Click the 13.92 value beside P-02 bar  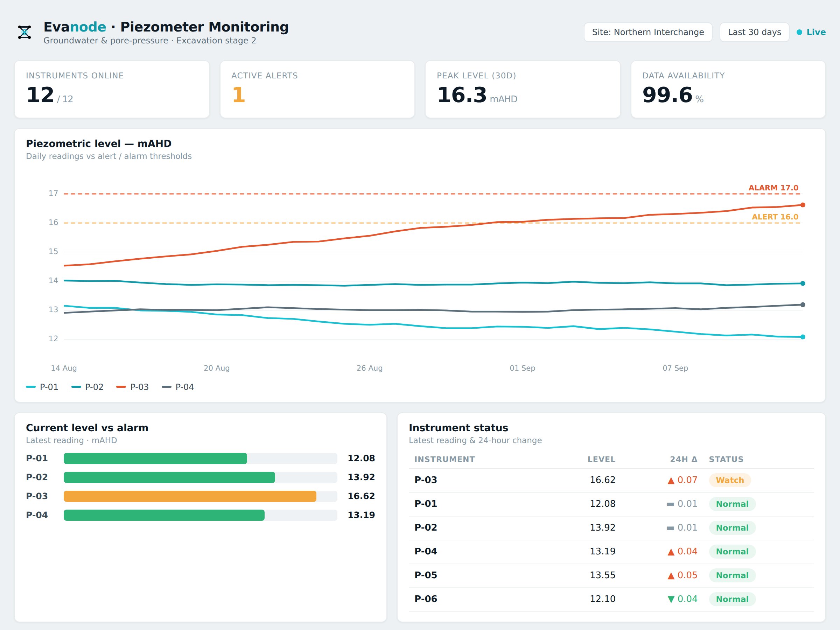361,477
